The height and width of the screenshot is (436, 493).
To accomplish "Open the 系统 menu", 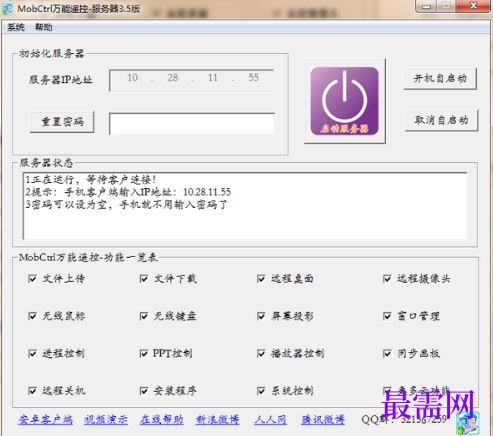I will click(x=16, y=27).
